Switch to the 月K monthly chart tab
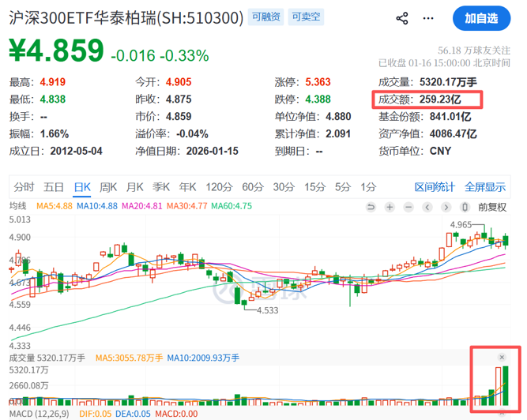The height and width of the screenshot is (420, 527). click(x=134, y=187)
